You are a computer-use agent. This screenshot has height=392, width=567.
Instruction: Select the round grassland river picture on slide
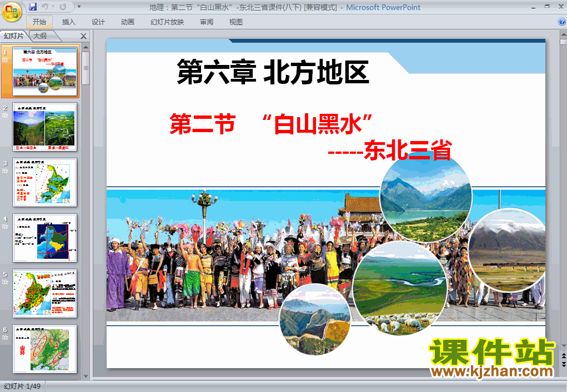[400, 288]
